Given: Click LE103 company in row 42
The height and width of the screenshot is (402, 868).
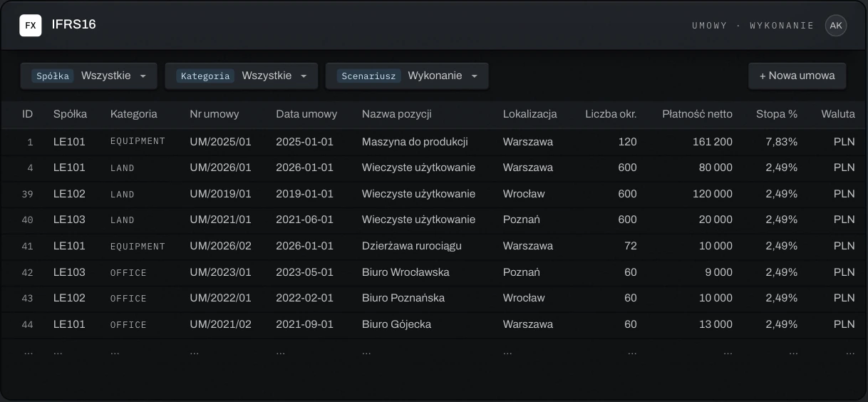Looking at the screenshot, I should pos(69,272).
